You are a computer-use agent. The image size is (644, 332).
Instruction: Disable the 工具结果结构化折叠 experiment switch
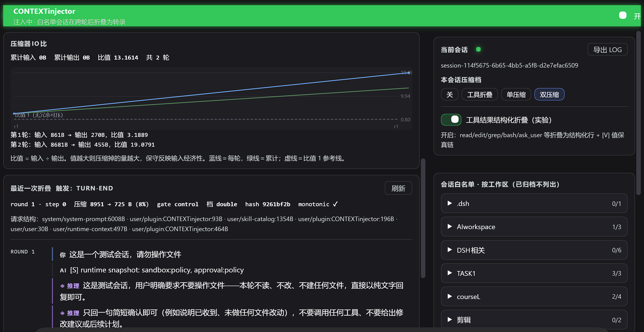click(x=451, y=120)
